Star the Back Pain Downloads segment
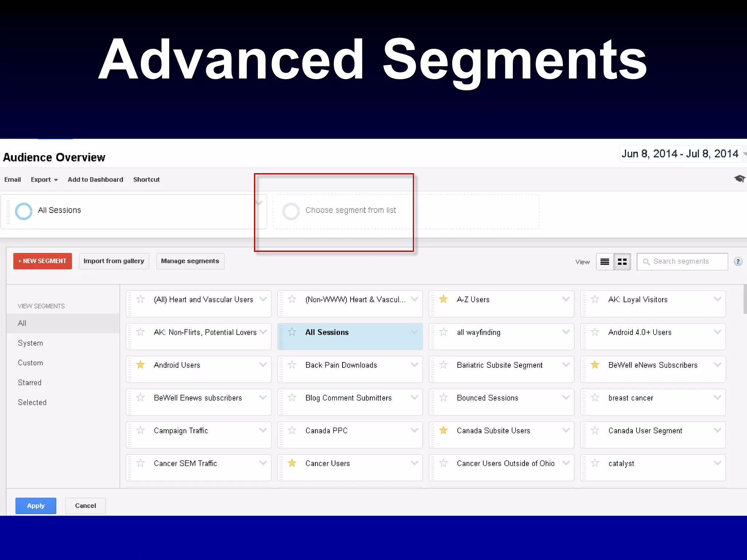This screenshot has height=560, width=747. pyautogui.click(x=292, y=365)
